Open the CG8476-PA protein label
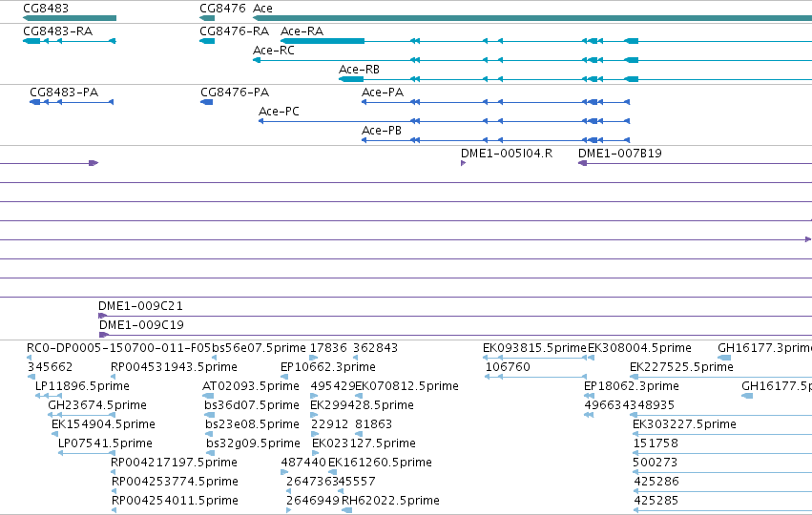Image resolution: width=812 pixels, height=515 pixels. pyautogui.click(x=235, y=93)
